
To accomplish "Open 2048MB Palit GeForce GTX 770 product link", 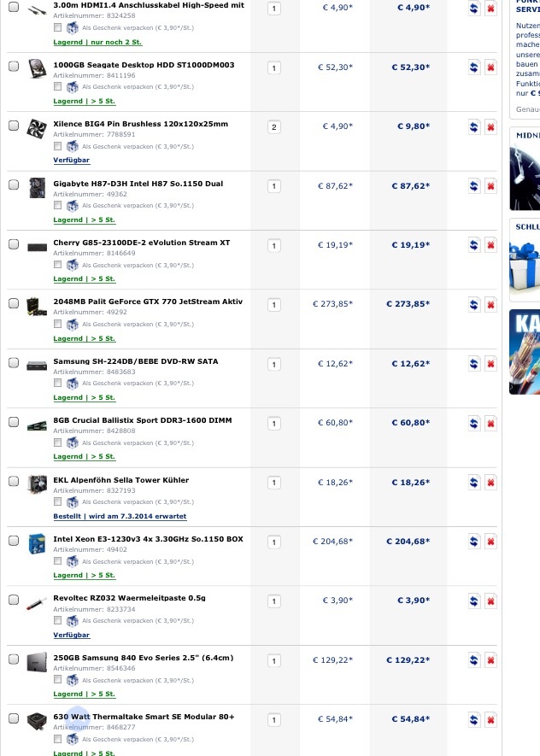I will [148, 302].
